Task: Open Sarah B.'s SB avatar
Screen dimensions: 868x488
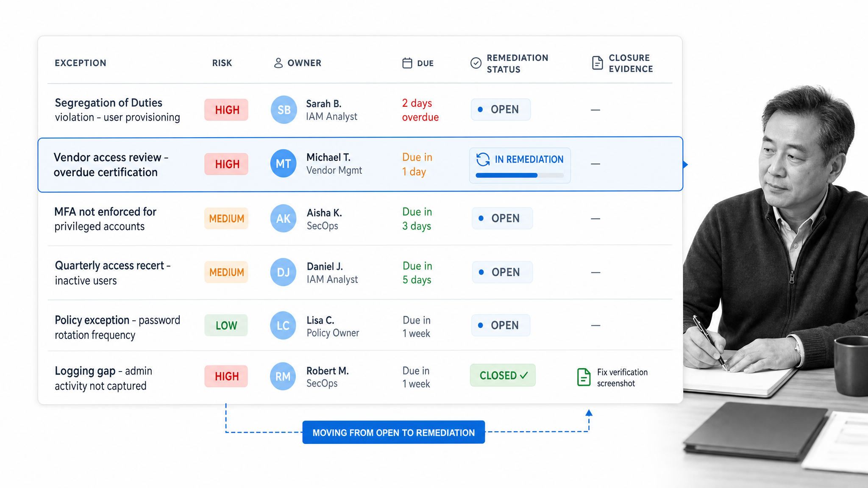Action: point(284,110)
